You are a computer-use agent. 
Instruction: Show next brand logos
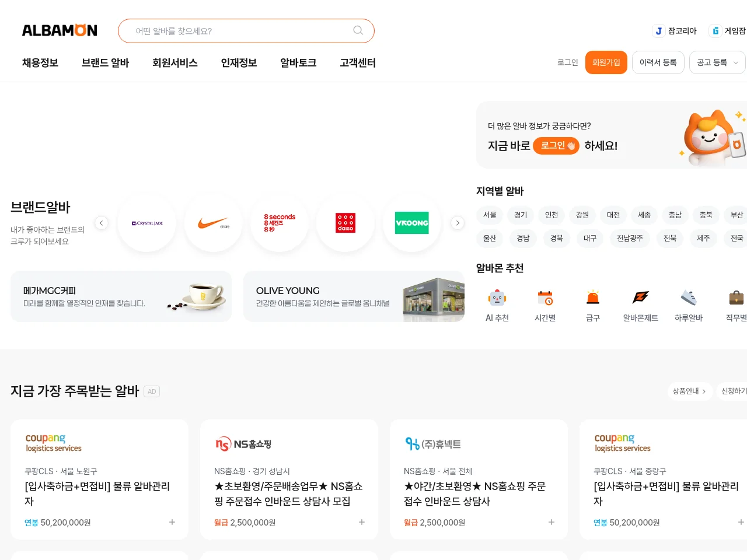(458, 223)
